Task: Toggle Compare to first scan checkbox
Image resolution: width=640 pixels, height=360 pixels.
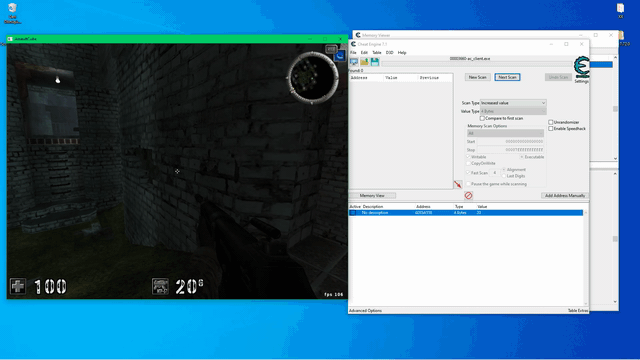Action: point(482,118)
